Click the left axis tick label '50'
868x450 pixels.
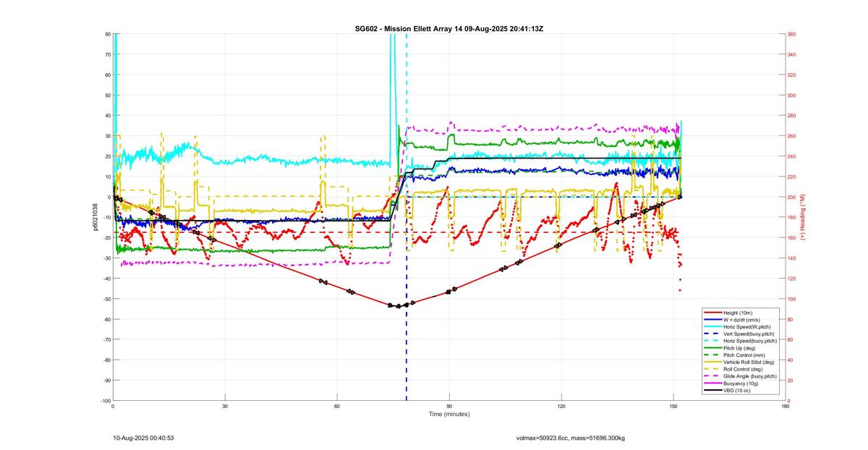[x=107, y=95]
